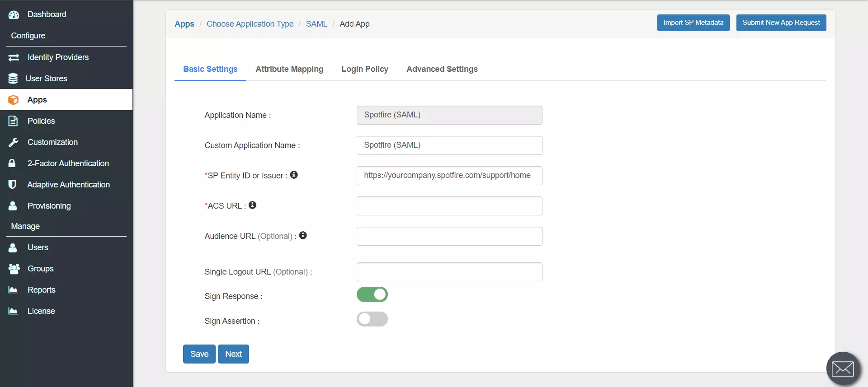Click the Users person icon
The width and height of the screenshot is (868, 387).
click(13, 247)
